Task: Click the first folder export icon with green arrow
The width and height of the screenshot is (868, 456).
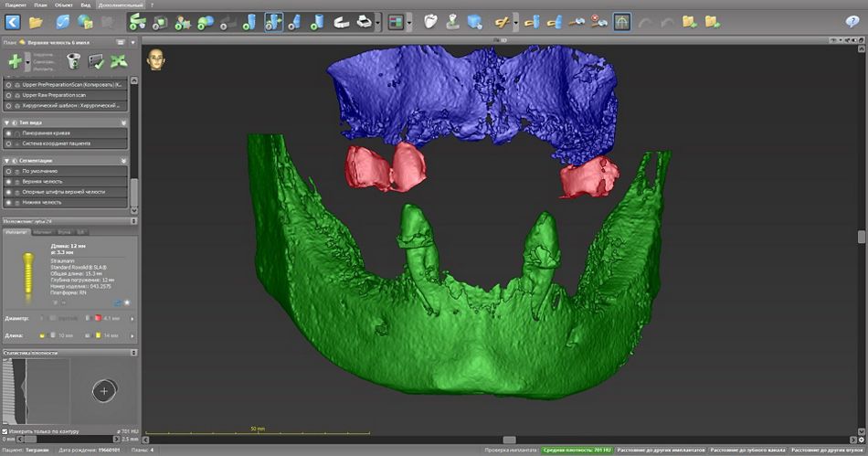Action: pyautogui.click(x=690, y=22)
